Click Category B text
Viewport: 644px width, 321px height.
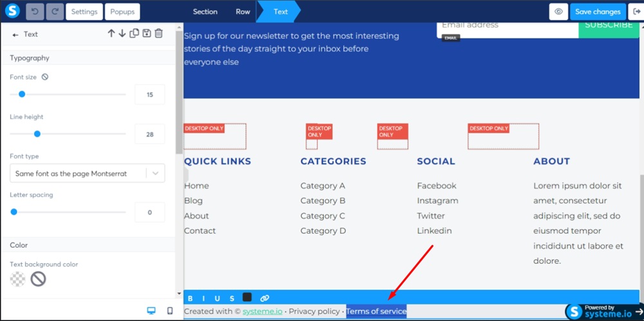tap(323, 201)
